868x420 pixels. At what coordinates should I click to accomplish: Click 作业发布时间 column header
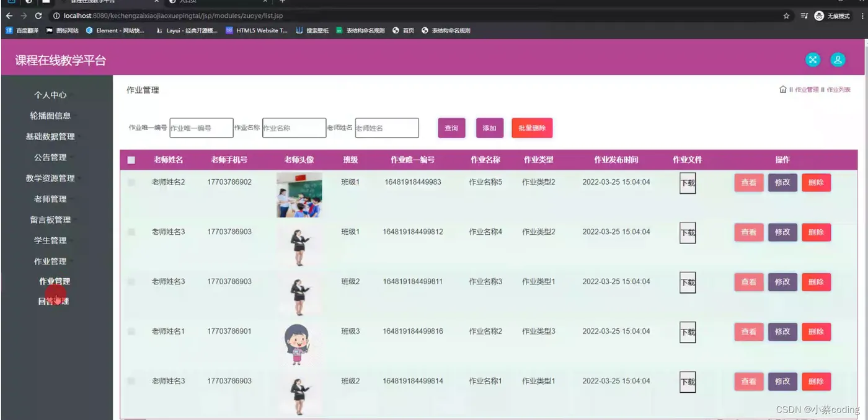coord(616,160)
